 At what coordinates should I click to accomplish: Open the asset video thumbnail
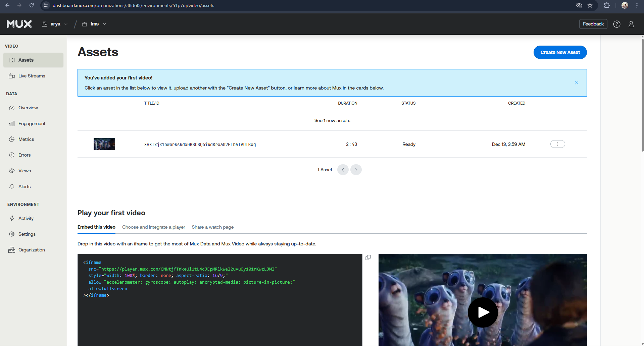(x=104, y=144)
